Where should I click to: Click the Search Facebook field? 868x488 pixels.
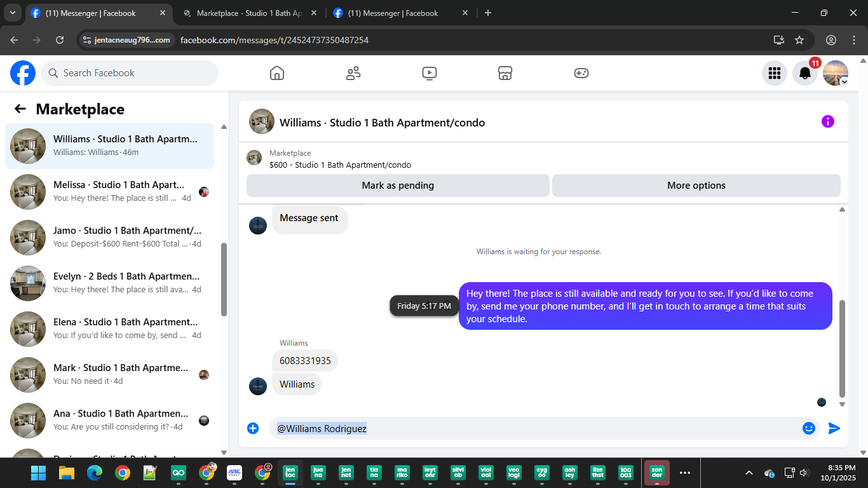click(130, 73)
